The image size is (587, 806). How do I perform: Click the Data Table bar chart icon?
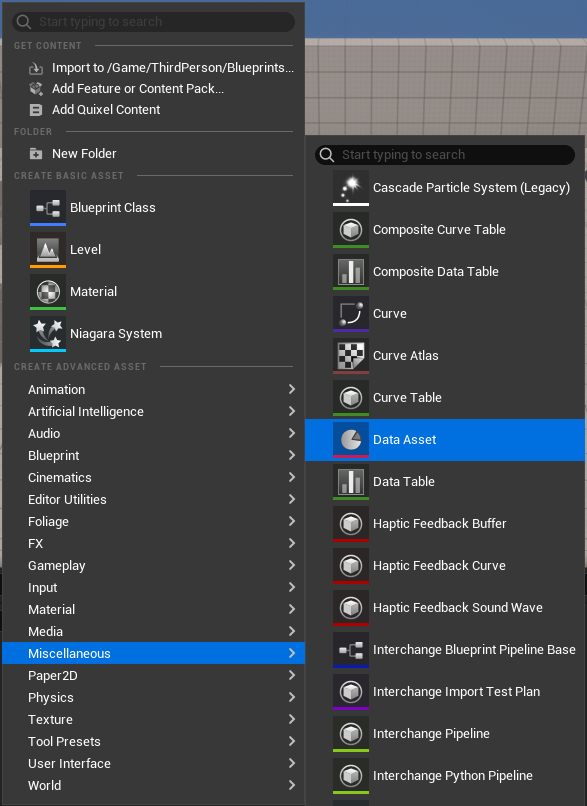tap(351, 482)
